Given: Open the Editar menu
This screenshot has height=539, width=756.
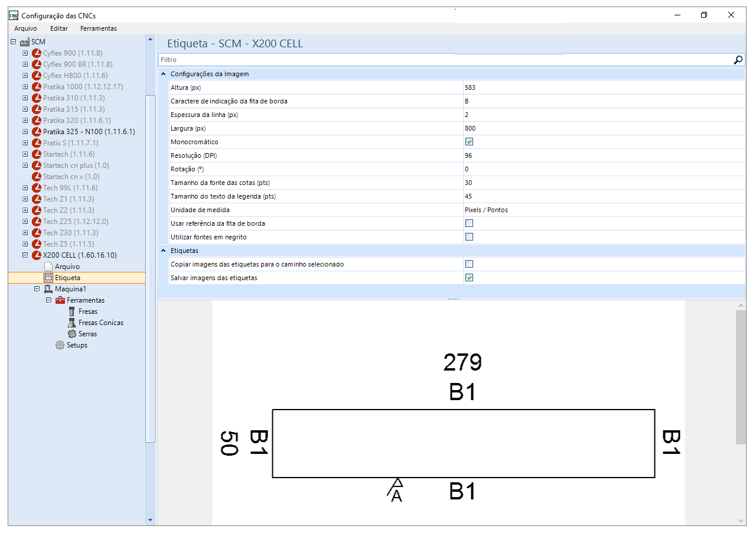Looking at the screenshot, I should click(x=59, y=28).
